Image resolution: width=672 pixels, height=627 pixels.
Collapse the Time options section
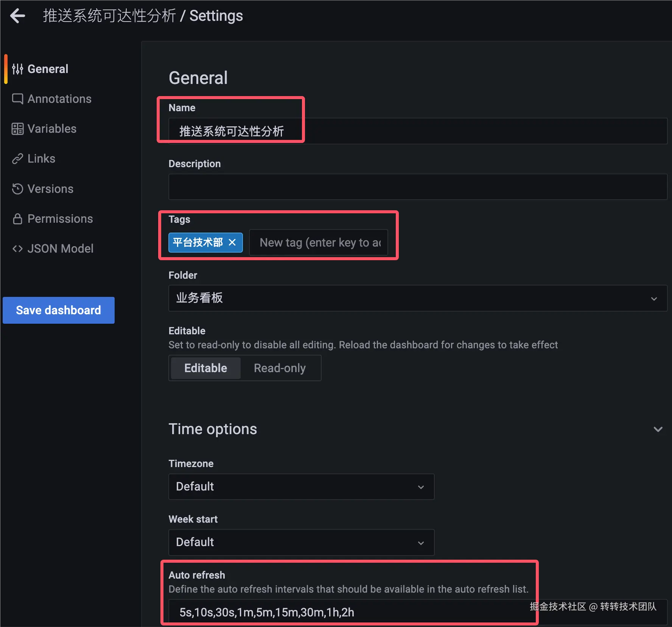click(658, 429)
